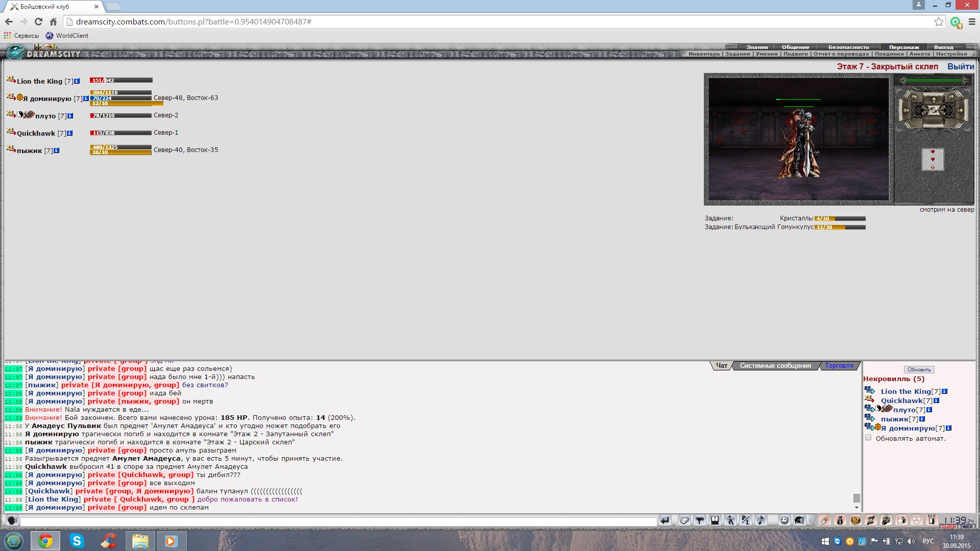Open info for пыжик in Некровилль list
Viewport: 980px width, 551px height.
tap(922, 419)
